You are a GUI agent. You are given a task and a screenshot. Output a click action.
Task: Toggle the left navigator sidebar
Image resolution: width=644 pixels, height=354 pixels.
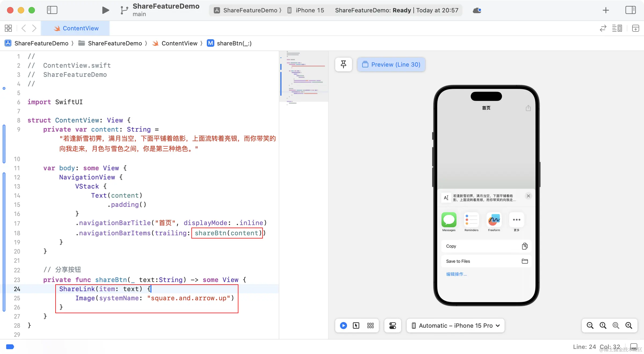(52, 10)
